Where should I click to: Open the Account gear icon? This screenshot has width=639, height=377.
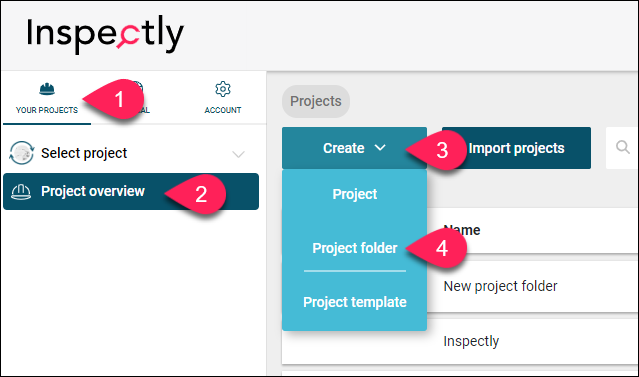coord(223,89)
